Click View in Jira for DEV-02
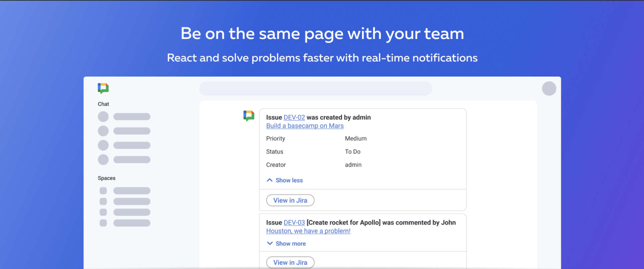 [x=290, y=200]
